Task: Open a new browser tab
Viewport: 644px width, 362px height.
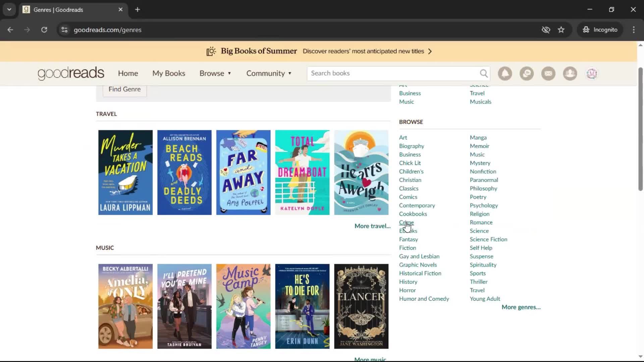Action: coord(138,10)
